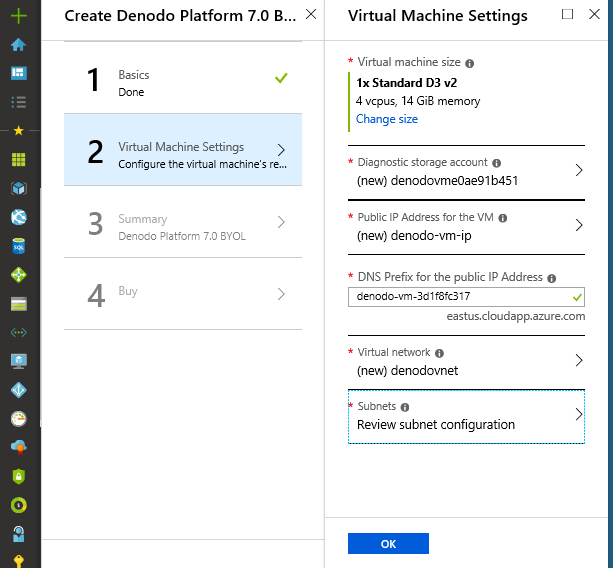Image resolution: width=613 pixels, height=568 pixels.
Task: Show info for Virtual network
Action: (x=439, y=353)
